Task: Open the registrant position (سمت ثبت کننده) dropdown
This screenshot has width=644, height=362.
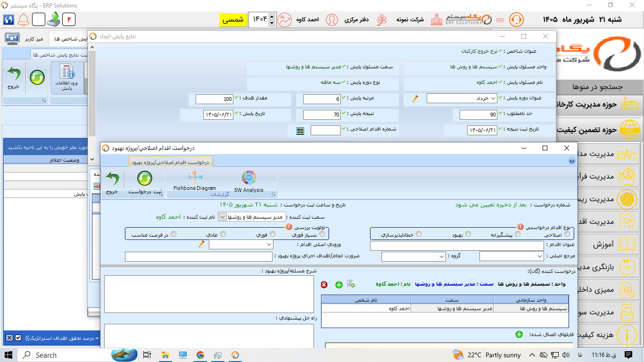Action: pyautogui.click(x=223, y=217)
